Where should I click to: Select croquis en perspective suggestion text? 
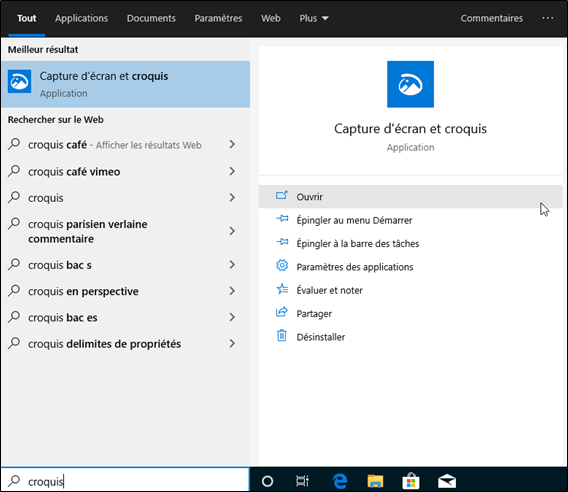(83, 291)
